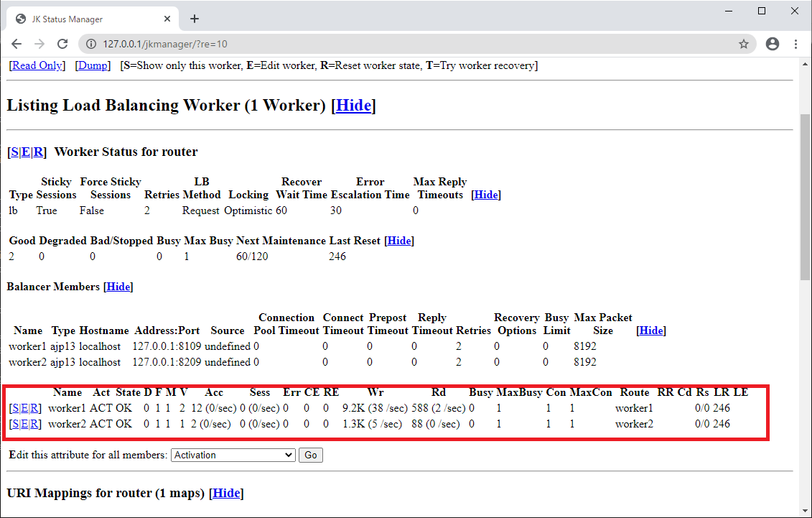This screenshot has height=518, width=812.
Task: Show only worker2 via its S link
Action: click(16, 424)
